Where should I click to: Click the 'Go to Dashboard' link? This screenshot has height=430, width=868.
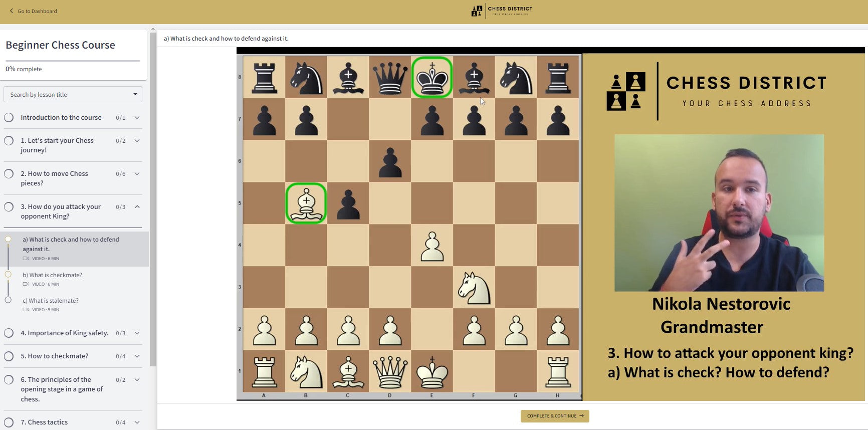[37, 11]
